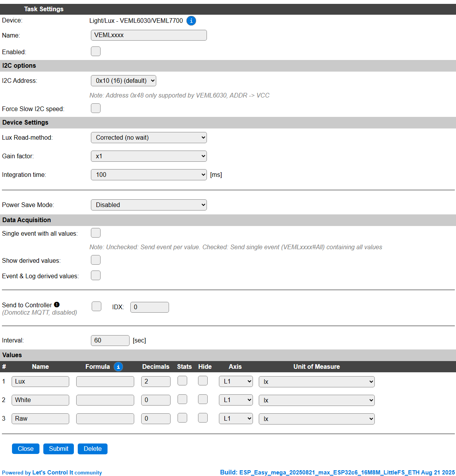The image size is (456, 476).
Task: Open Unit of Measure dropdown for Raw
Action: [x=317, y=419]
